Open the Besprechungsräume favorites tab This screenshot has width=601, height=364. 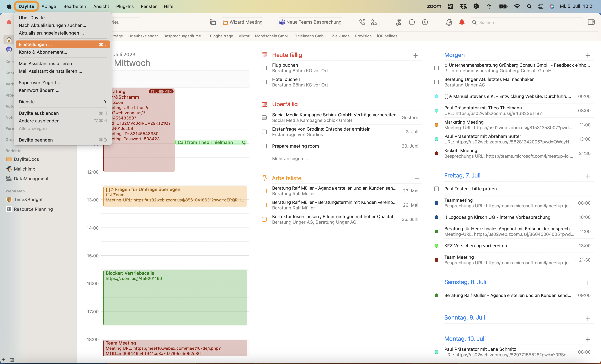(x=182, y=36)
